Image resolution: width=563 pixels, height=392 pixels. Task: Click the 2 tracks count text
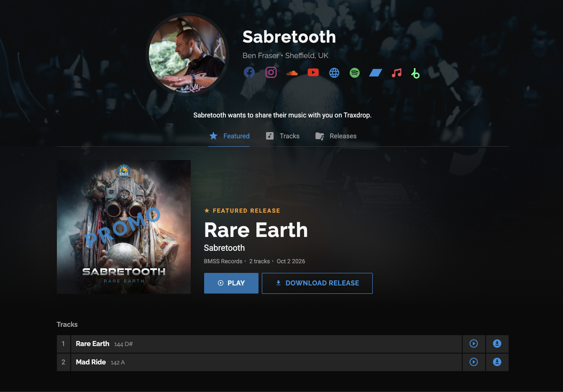(260, 262)
